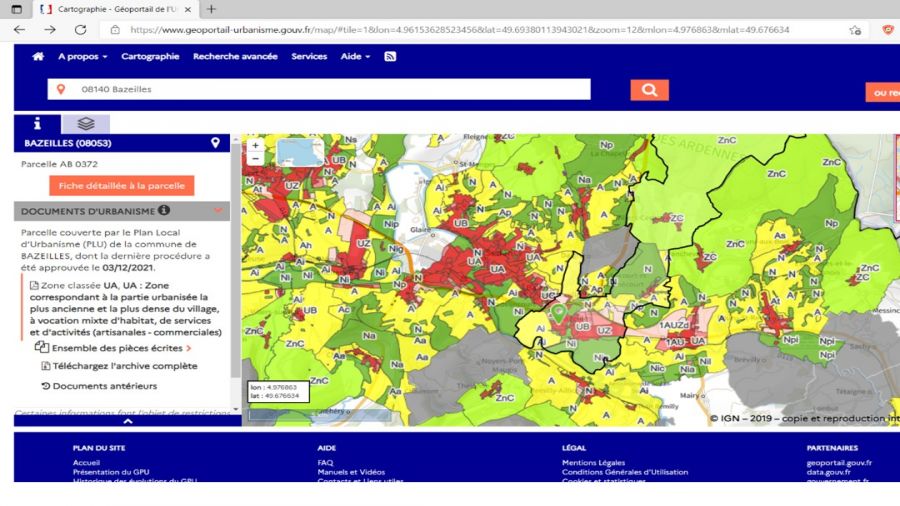Open the tab actions menu icon
Viewport: 900px width, 506px height.
[17, 9]
